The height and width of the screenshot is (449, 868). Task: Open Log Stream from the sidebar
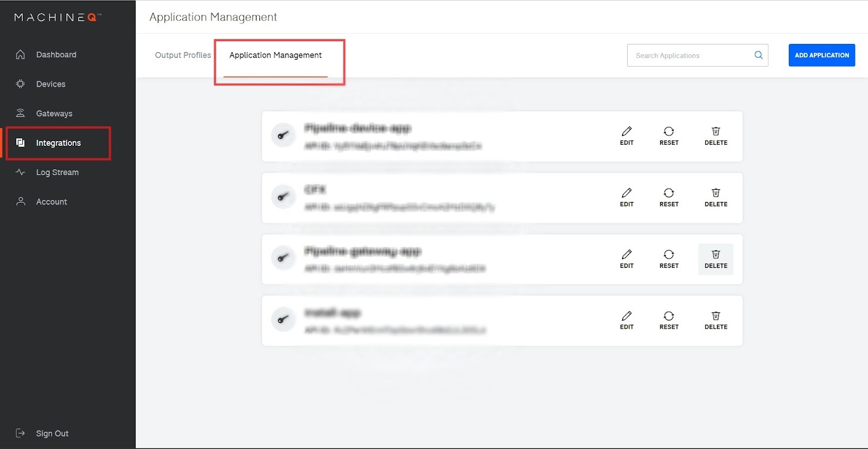click(x=57, y=172)
